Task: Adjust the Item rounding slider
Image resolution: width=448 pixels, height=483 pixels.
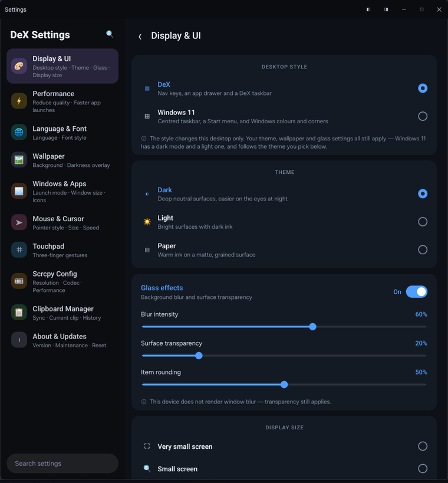Action: 284,385
